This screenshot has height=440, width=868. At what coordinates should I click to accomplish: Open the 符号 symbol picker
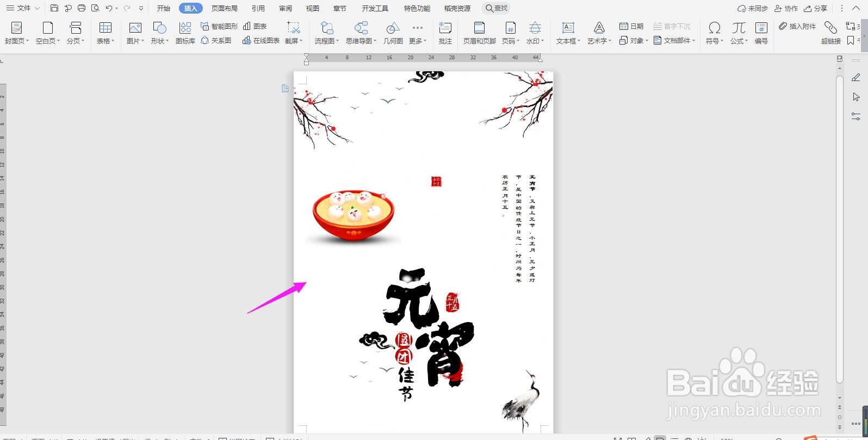(x=715, y=33)
